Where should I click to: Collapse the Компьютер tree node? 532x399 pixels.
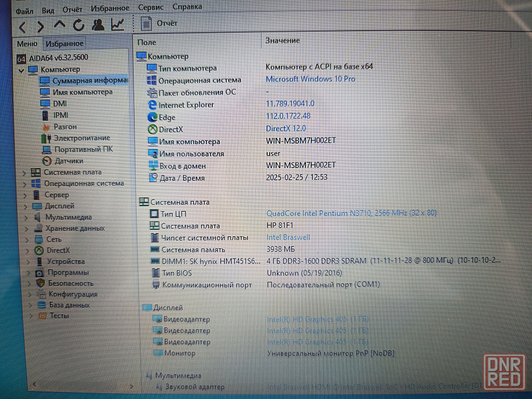tap(21, 71)
